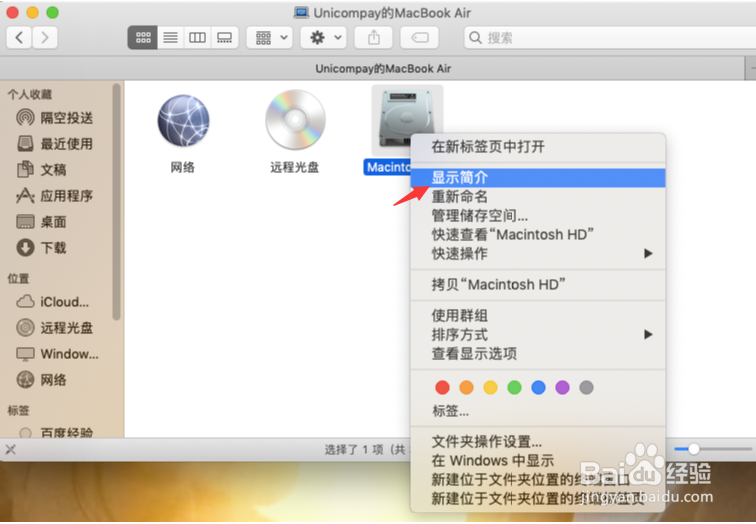
Task: Choose 文件夹操作设置... from context menu
Action: tap(538, 442)
